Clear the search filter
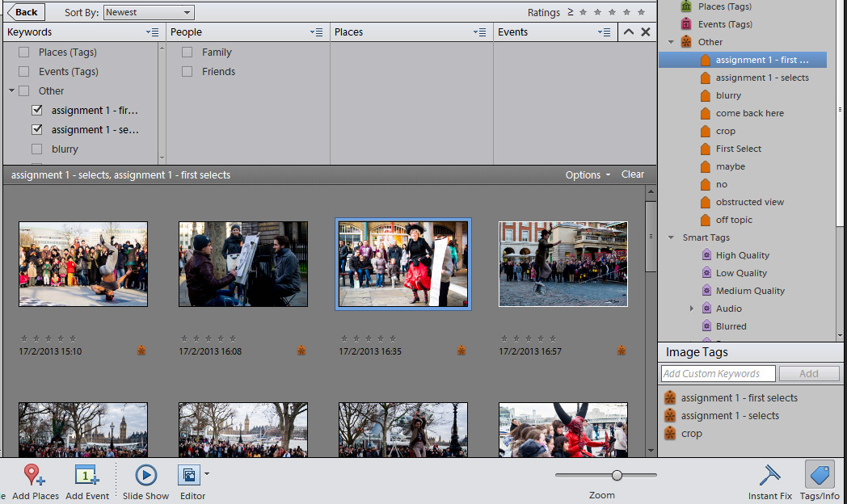The height and width of the screenshot is (504, 847). (633, 174)
